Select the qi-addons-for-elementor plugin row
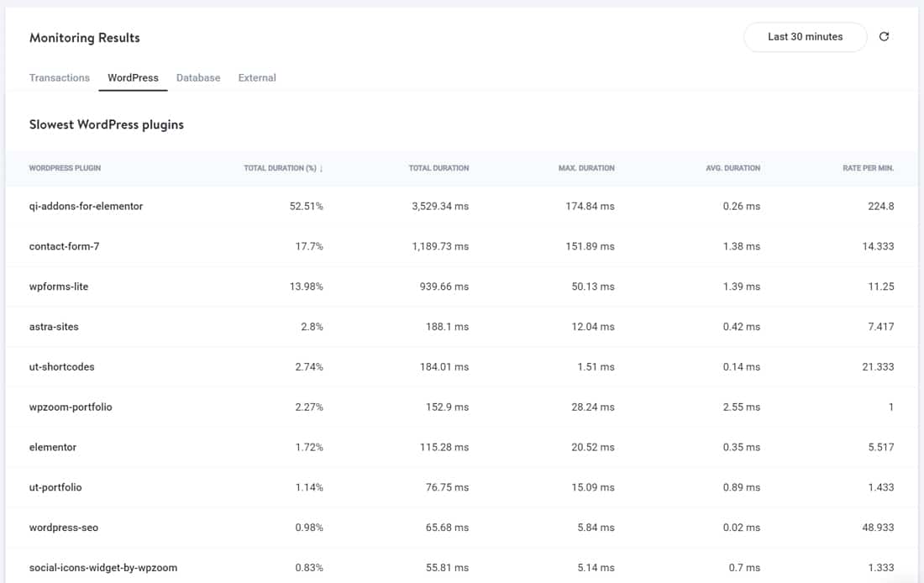The image size is (924, 583). coord(84,206)
